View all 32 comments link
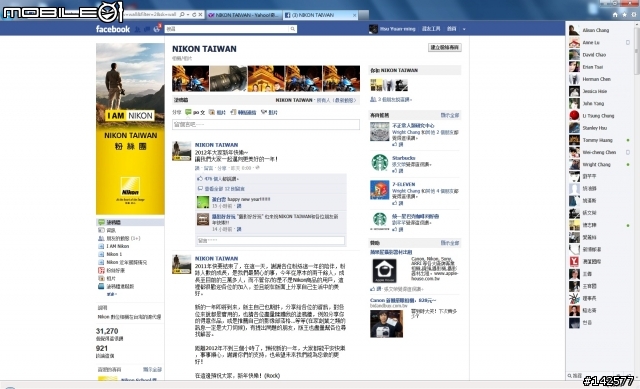 [224, 189]
